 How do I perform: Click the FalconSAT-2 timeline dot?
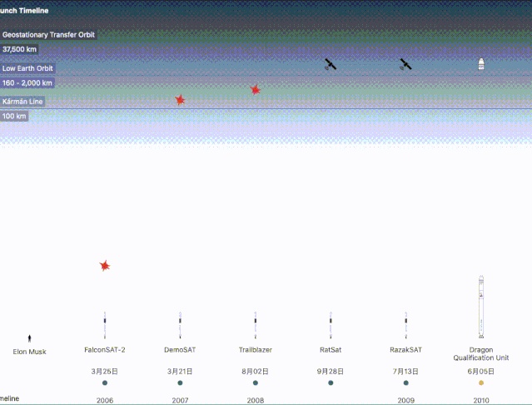coord(105,383)
